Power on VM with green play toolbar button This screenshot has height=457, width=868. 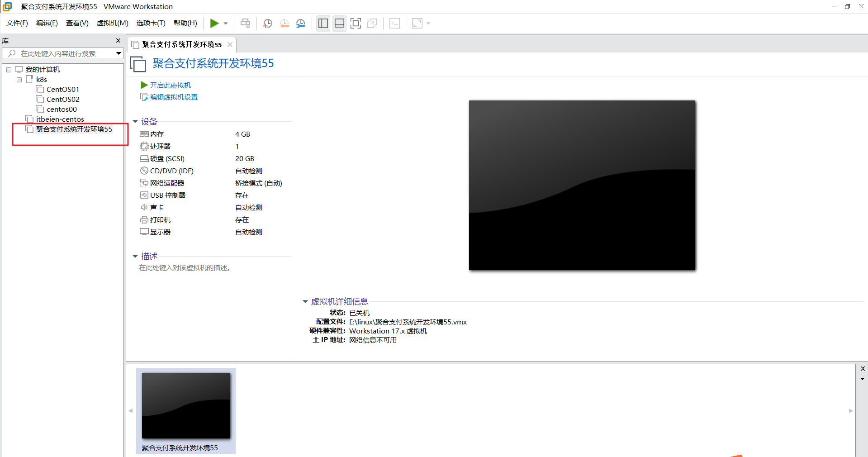214,23
